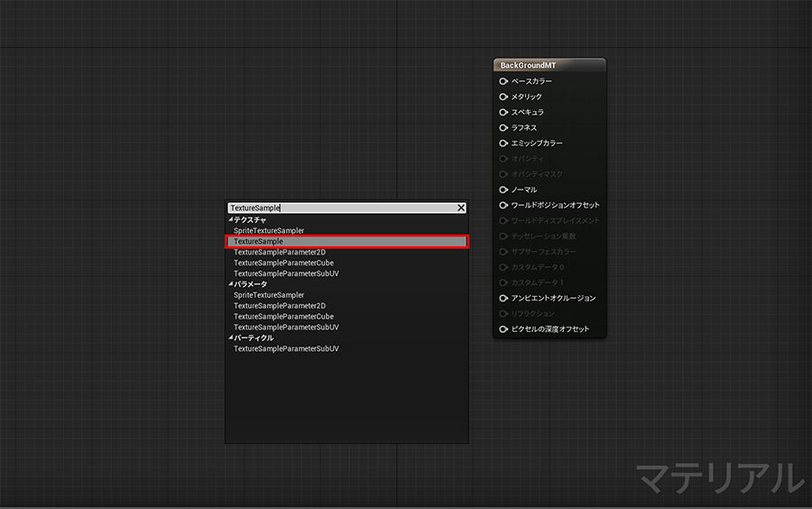Viewport: 812px width, 509px height.
Task: Select SpriteTextureSampler under テクスチャ
Action: click(x=269, y=230)
